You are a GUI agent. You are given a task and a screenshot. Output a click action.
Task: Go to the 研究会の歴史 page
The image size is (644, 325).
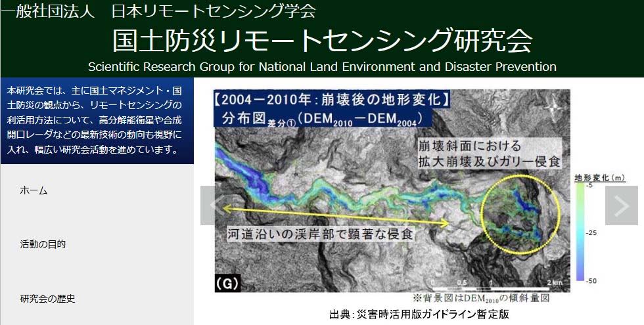pyautogui.click(x=47, y=299)
